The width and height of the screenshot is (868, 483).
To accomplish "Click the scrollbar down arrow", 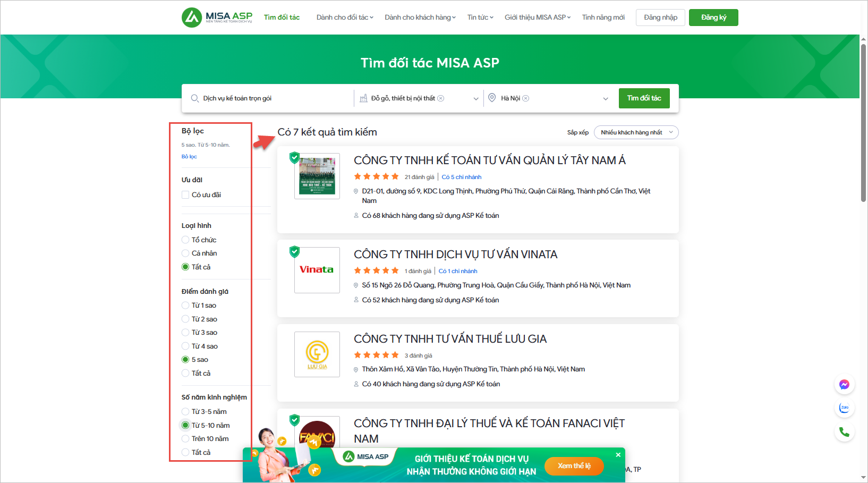I will coord(864,478).
